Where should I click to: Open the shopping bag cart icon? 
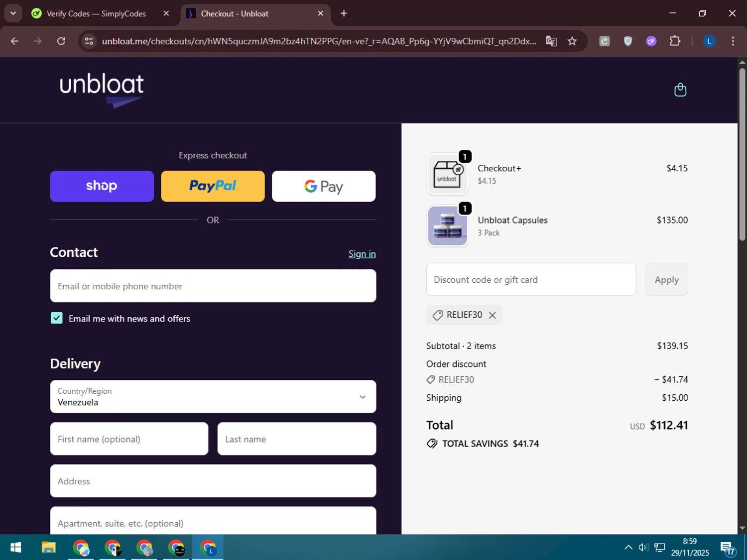(x=680, y=90)
